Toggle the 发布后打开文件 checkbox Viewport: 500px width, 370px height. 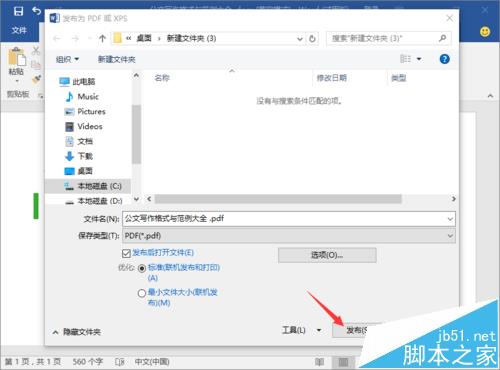[x=126, y=253]
